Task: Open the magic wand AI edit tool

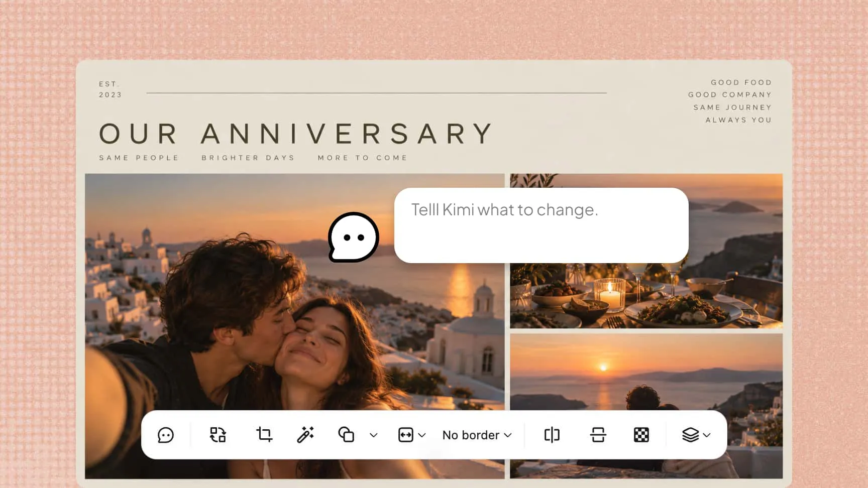Action: 305,435
